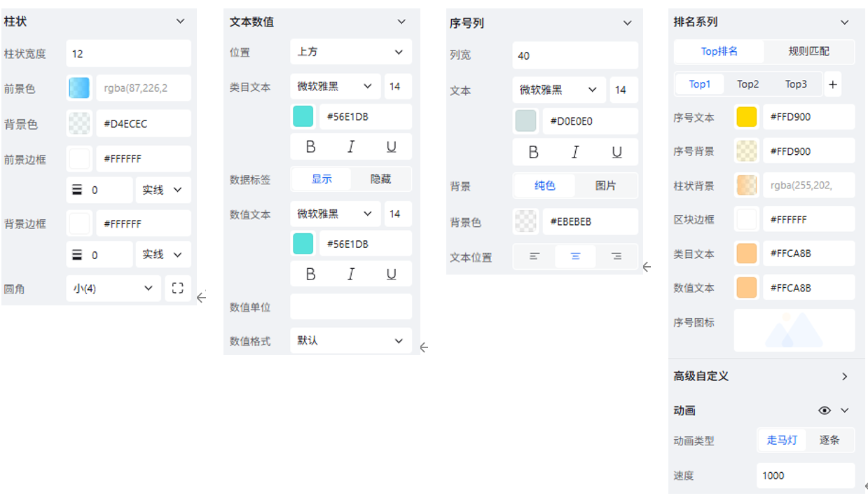Click the corner expand icon beside 圆角

pyautogui.click(x=178, y=288)
